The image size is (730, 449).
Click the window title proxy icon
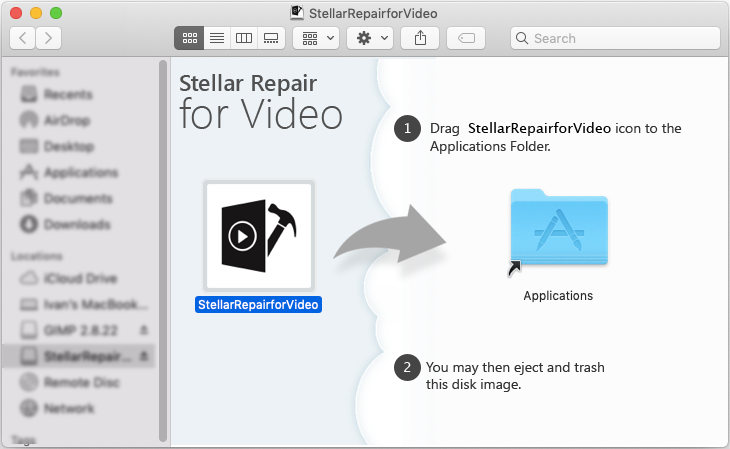[297, 13]
